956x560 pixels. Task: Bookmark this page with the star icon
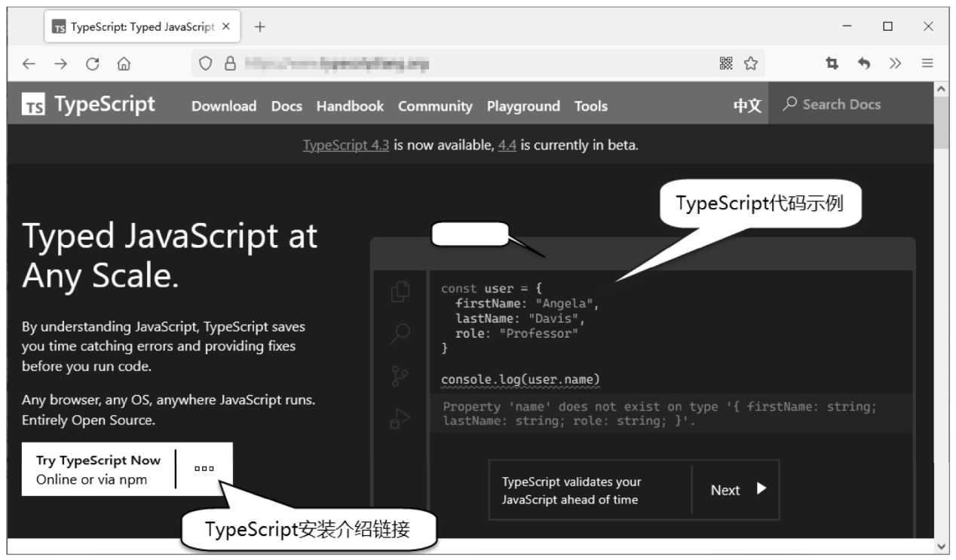click(751, 65)
